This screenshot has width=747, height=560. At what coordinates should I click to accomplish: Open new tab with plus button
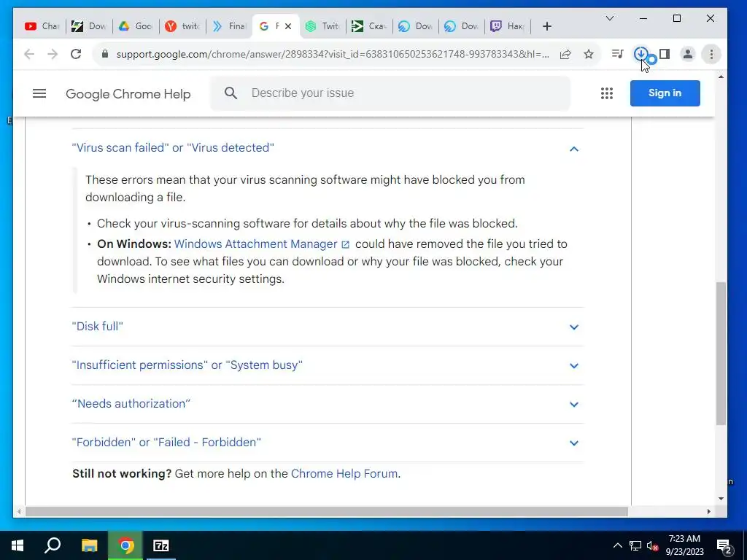coord(547,26)
